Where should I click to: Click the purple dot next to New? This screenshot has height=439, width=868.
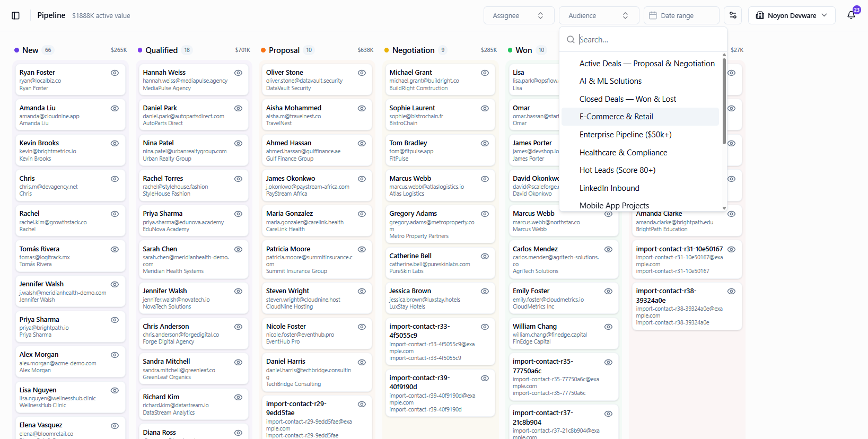(17, 50)
